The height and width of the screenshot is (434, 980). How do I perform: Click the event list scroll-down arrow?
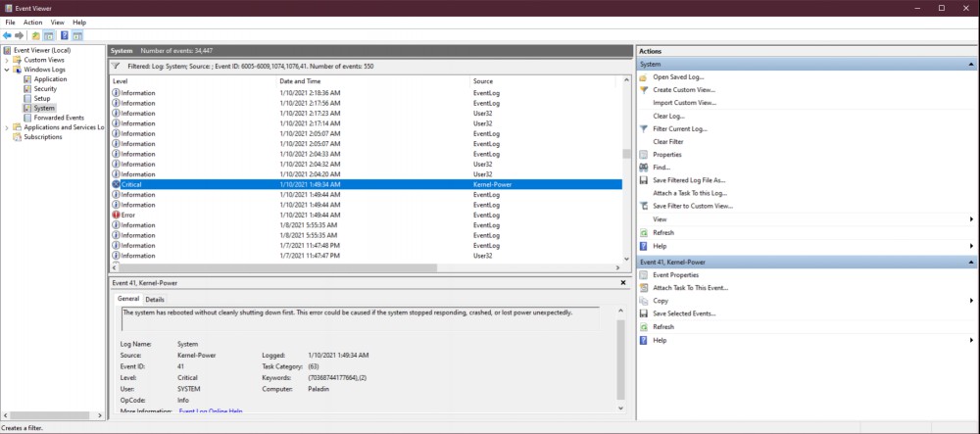(626, 259)
